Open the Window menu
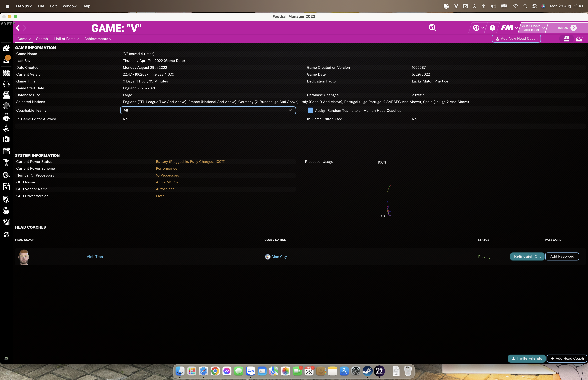Viewport: 588px width, 380px height. 70,6
